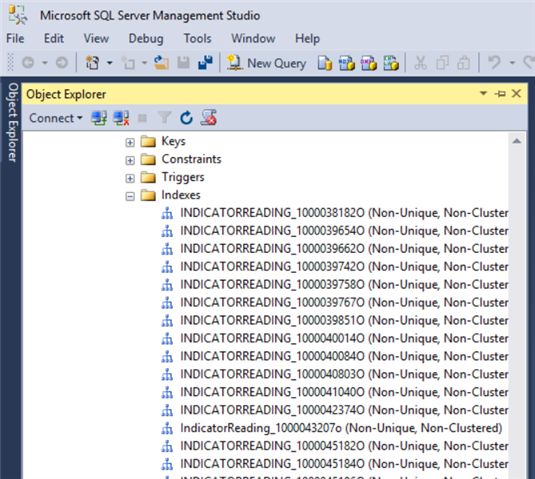535x479 pixels.
Task: Click the Analysis Services DMX Query icon
Action: click(x=369, y=63)
